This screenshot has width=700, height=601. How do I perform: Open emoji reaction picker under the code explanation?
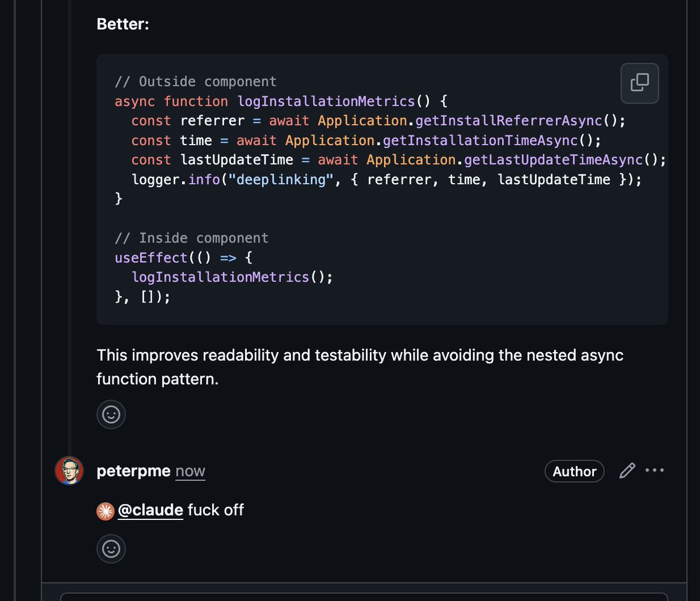(x=111, y=414)
